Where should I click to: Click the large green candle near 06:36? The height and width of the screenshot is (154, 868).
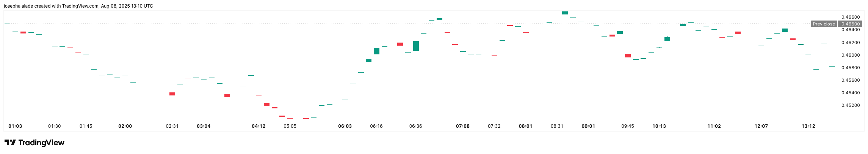tap(416, 46)
